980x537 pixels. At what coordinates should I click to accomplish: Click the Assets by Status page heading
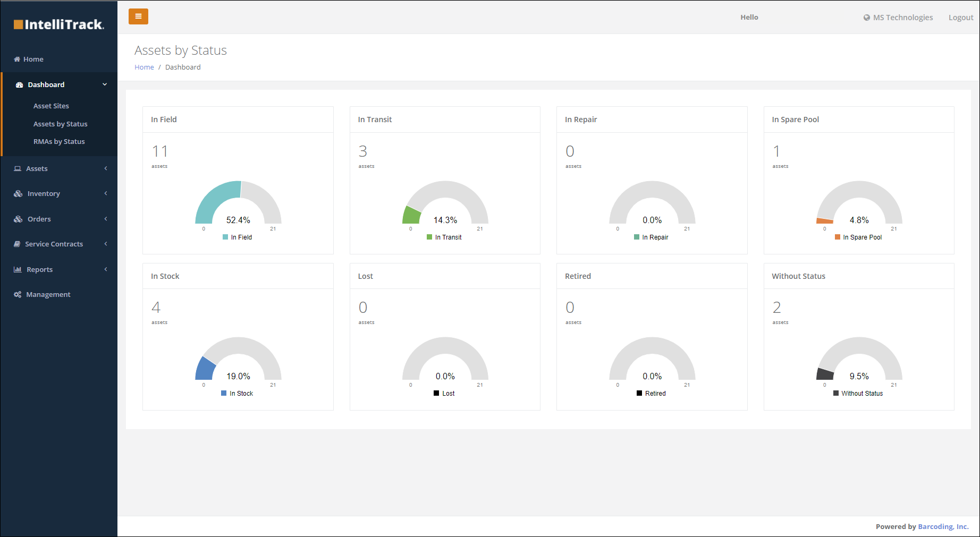(181, 51)
